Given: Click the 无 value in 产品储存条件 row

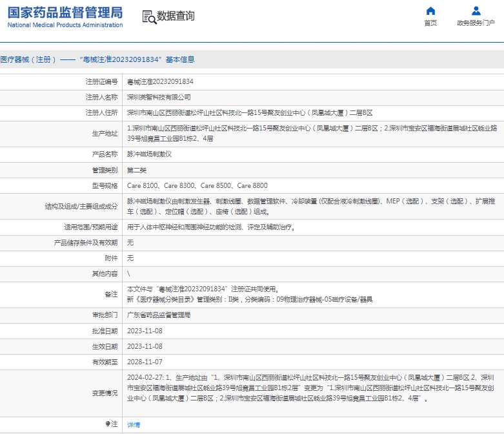Looking at the screenshot, I should pos(130,243).
